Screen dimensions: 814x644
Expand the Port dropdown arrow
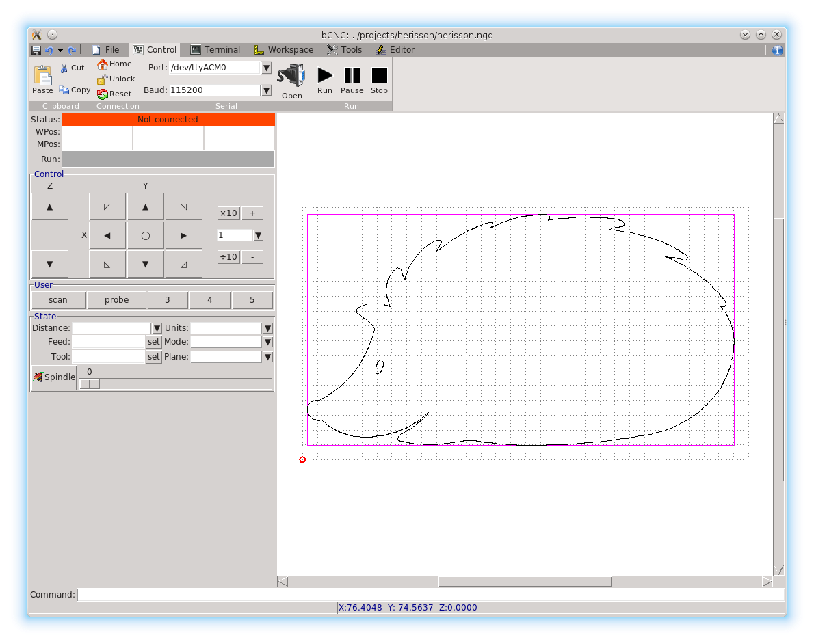point(266,68)
